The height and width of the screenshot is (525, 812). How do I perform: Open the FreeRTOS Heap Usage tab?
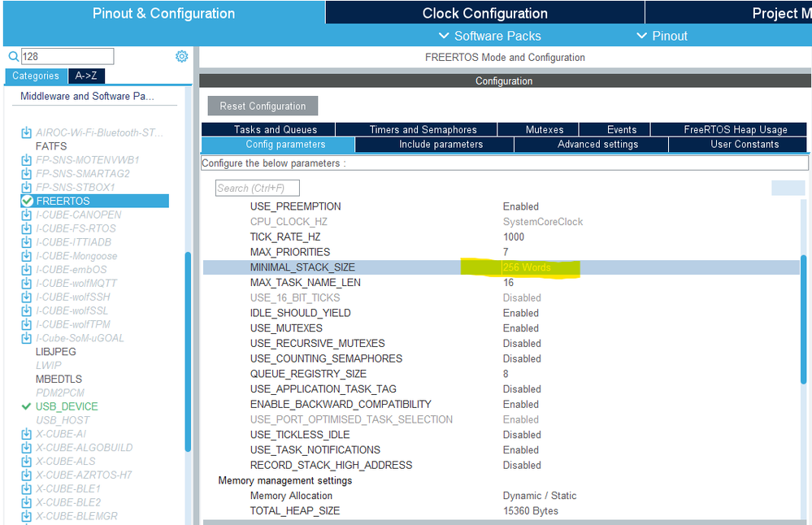[728, 129]
